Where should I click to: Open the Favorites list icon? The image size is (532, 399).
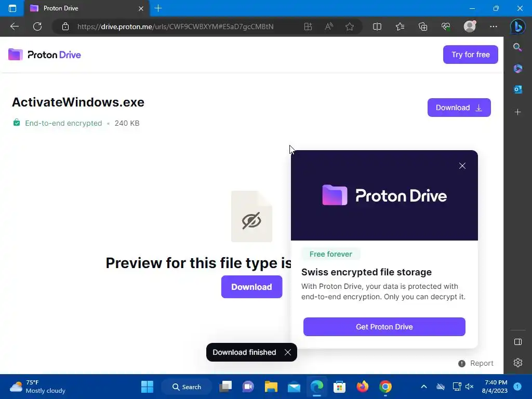[400, 26]
